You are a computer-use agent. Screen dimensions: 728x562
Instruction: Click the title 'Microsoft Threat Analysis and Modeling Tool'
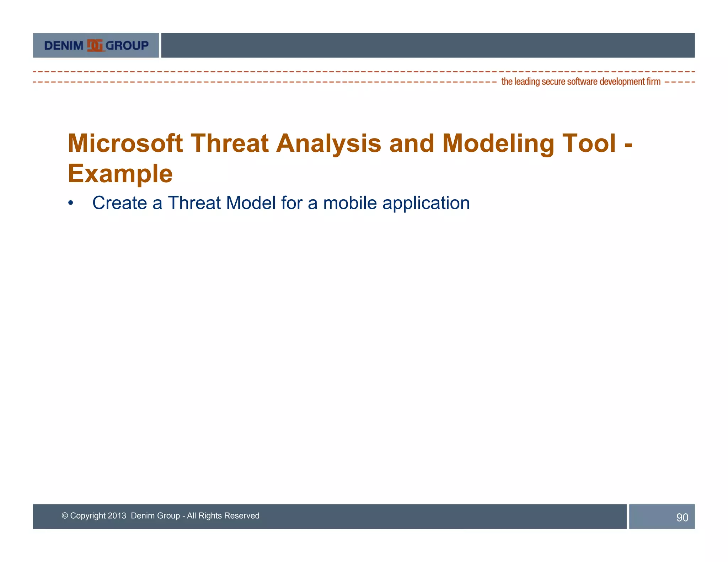click(x=341, y=144)
